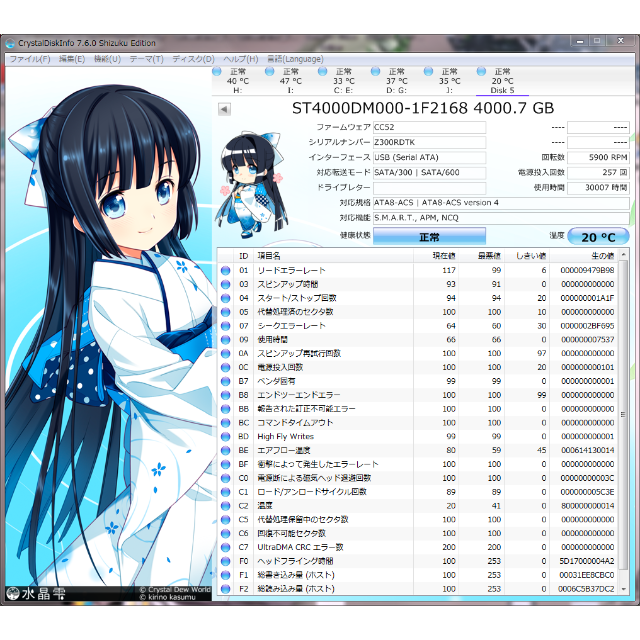Screen dimensions: 640x640
Task: Click the SMART list scroll-down arrow
Action: coord(623,589)
